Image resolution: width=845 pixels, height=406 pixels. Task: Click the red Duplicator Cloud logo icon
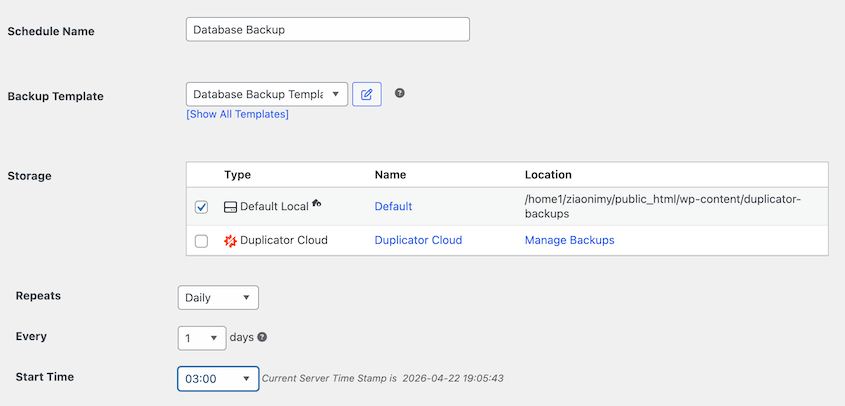230,240
